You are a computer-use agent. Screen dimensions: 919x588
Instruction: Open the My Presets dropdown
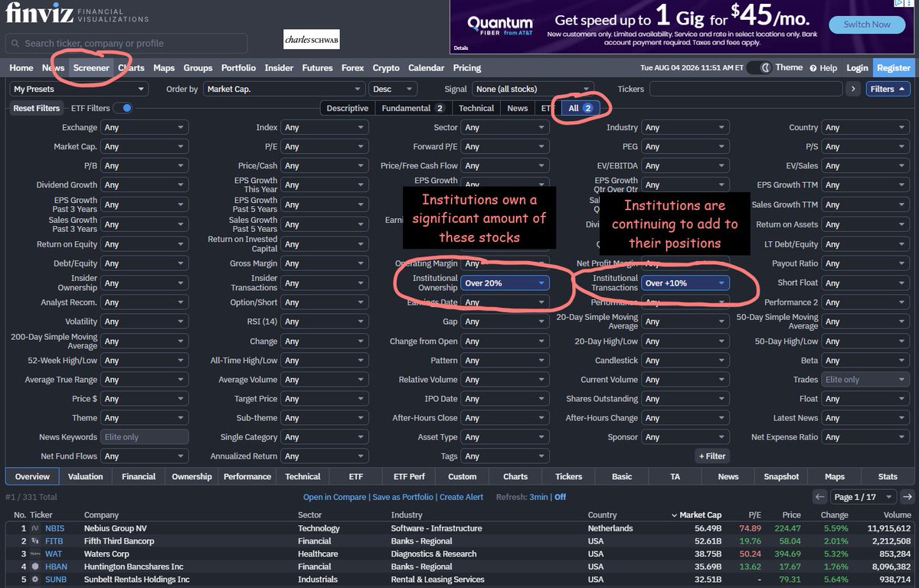coord(80,89)
